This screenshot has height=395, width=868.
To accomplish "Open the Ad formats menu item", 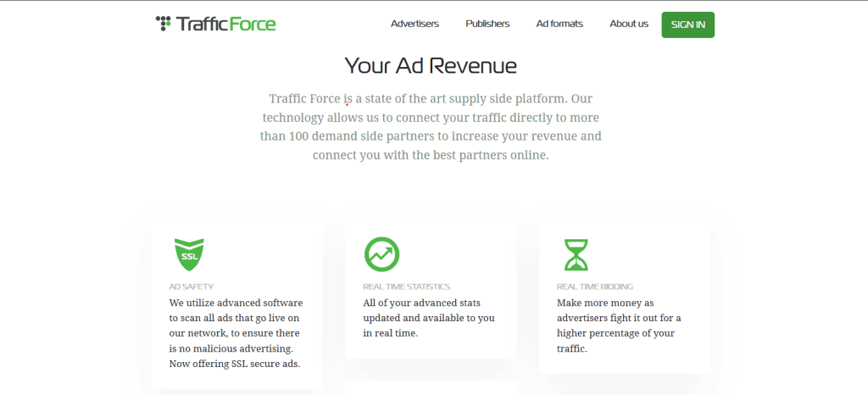I will (x=559, y=24).
